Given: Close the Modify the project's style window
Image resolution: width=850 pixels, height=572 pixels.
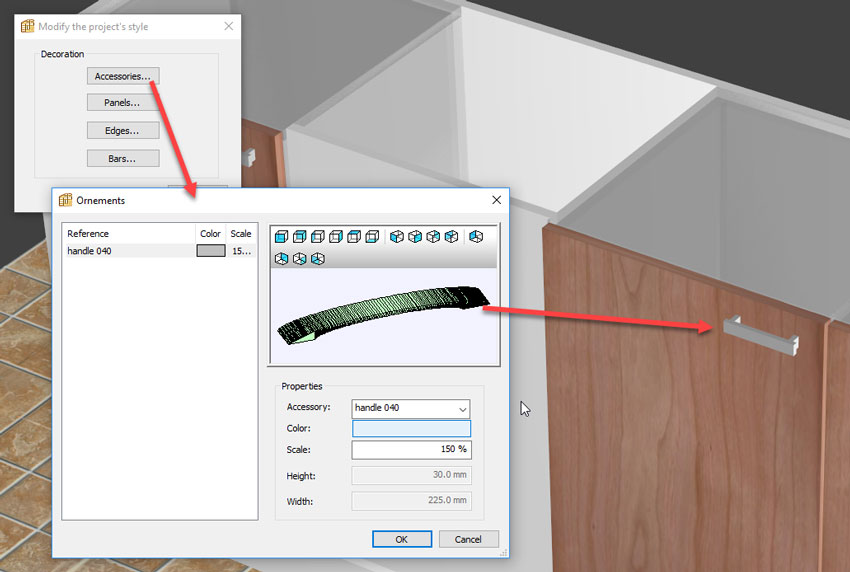Looking at the screenshot, I should (229, 26).
